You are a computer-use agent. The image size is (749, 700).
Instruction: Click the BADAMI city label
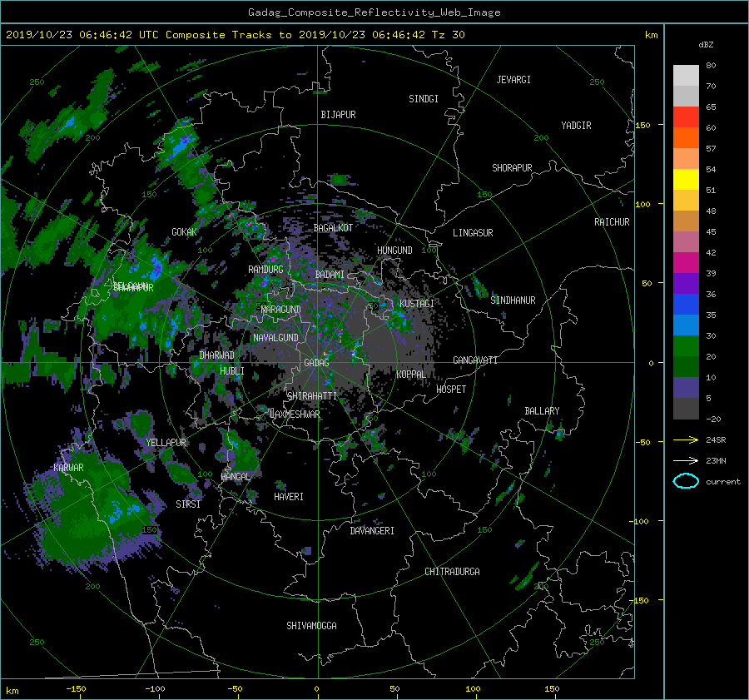click(x=330, y=275)
